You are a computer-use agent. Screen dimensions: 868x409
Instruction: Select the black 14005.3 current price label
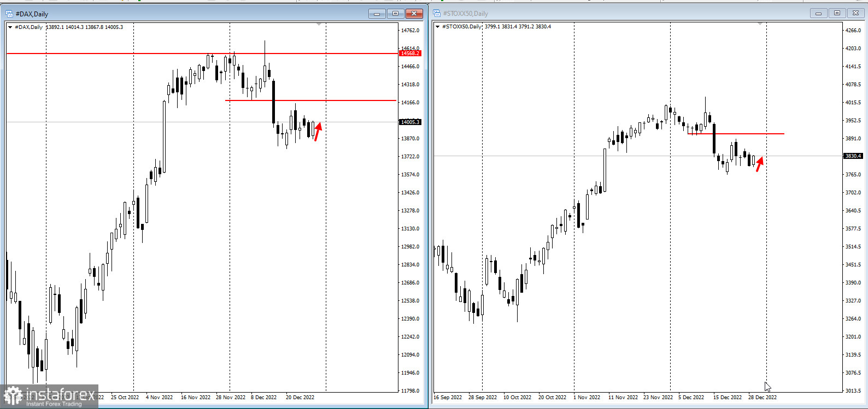(x=410, y=122)
